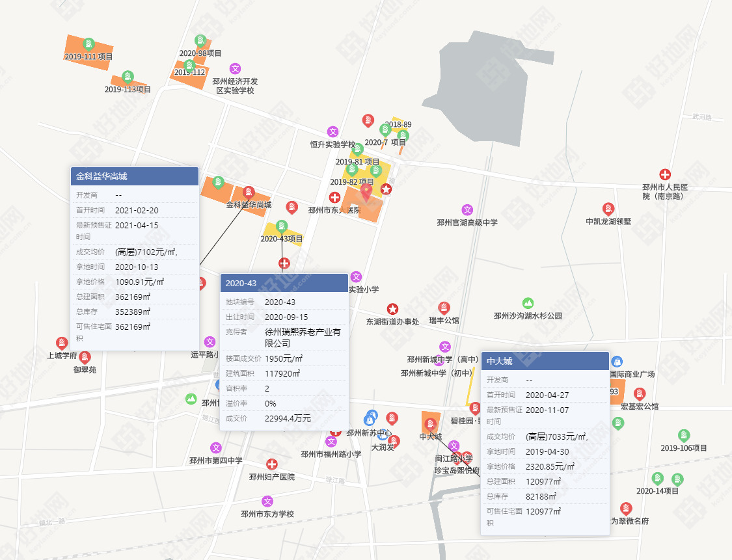Open the purple icon for 邳州市东方学校
Image resolution: width=732 pixels, height=560 pixels.
267,501
